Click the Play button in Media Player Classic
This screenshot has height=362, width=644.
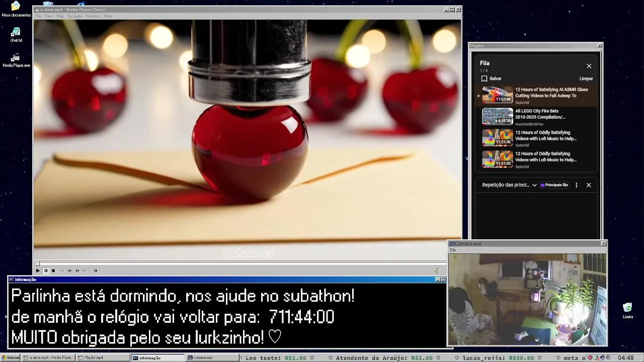[38, 270]
